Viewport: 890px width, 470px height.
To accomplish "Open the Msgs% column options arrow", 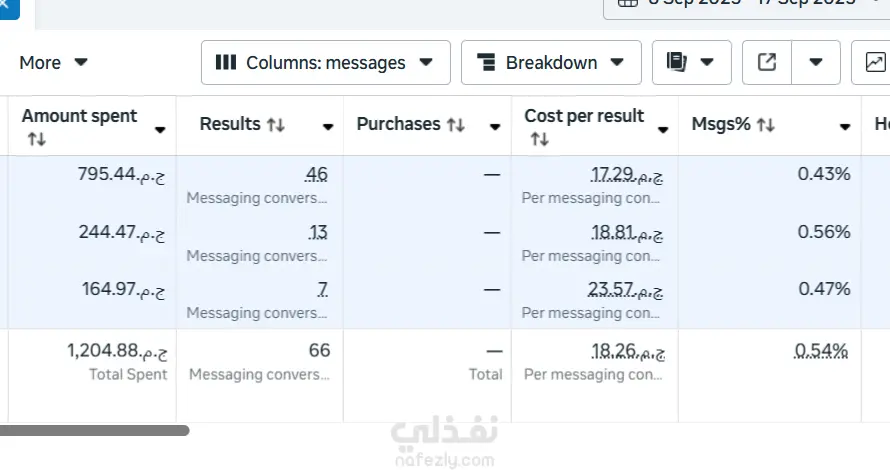I will (845, 127).
